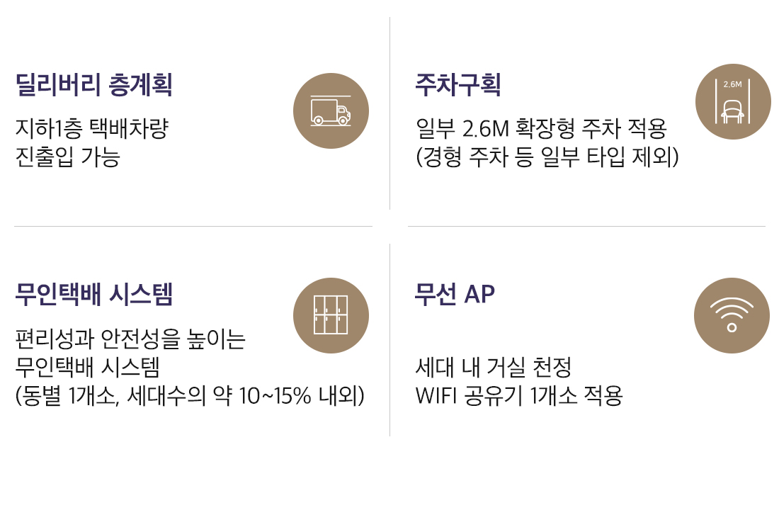779x532 pixels.
Task: Click the horizontal divider below 진출입 가능
Action: [193, 227]
